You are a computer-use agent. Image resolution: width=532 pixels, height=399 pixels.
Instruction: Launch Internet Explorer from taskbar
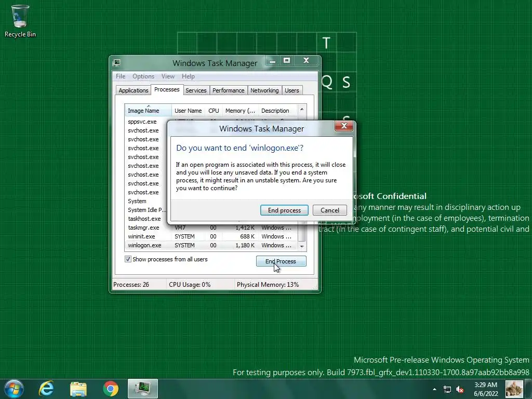coord(46,389)
